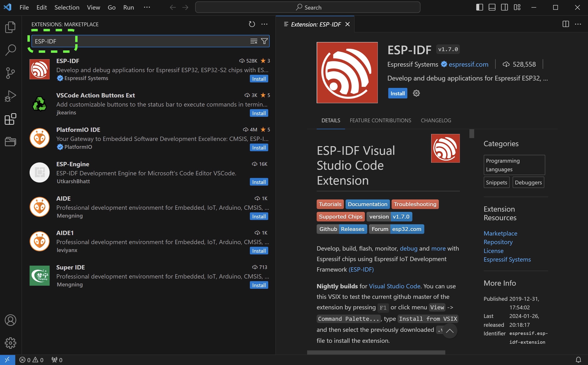Open the extensions filter funnel menu
This screenshot has height=365, width=588.
pos(264,41)
